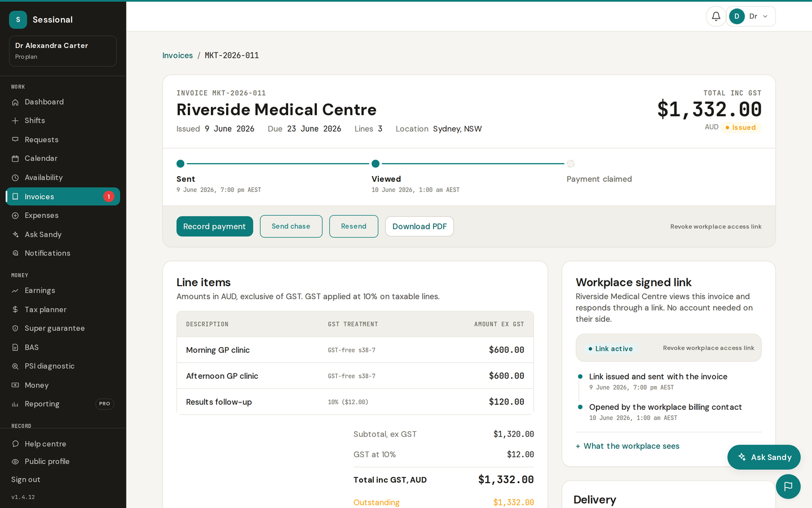Open Dashboard in the sidebar
This screenshot has height=508, width=812.
tap(63, 102)
